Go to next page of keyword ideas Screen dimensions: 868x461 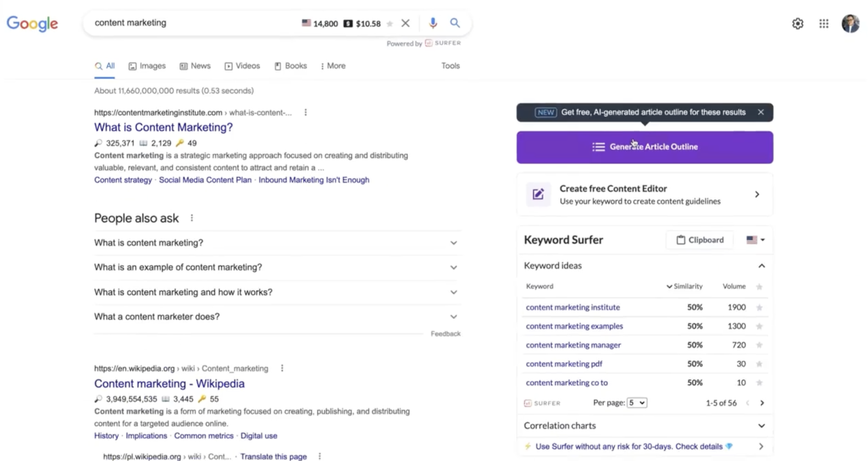click(762, 403)
